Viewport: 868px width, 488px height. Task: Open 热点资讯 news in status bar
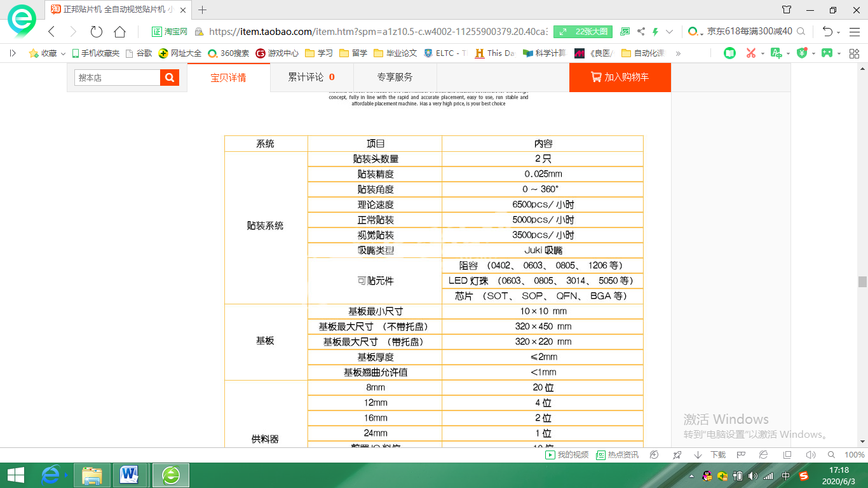(618, 455)
